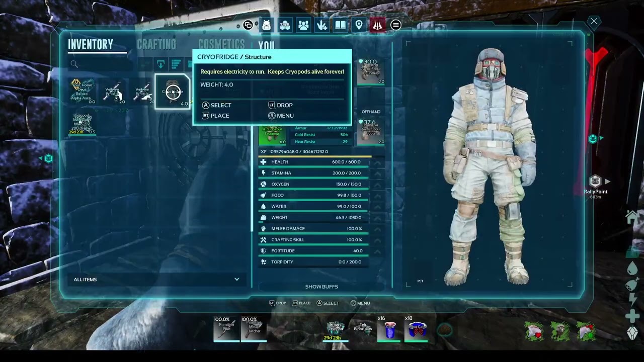Viewport: 644px width, 362px height.
Task: Open the round hamburger menu icon in top bar
Action: pos(396,25)
